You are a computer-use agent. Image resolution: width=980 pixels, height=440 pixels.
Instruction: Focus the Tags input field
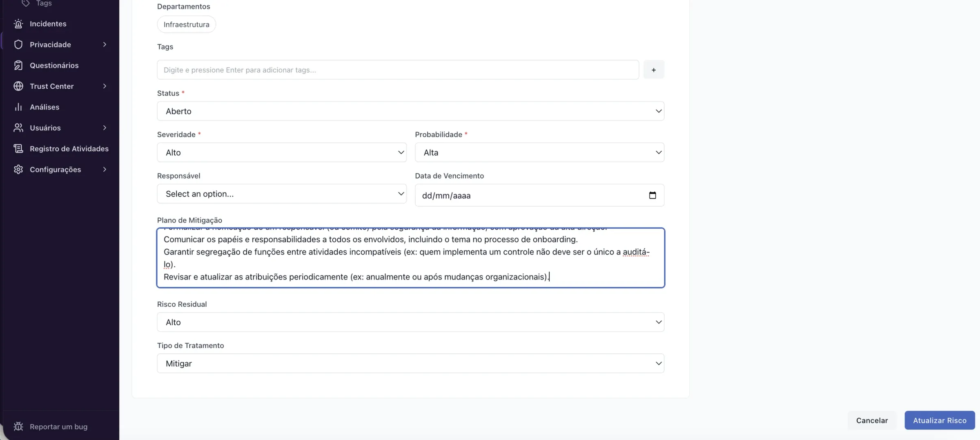click(x=398, y=70)
